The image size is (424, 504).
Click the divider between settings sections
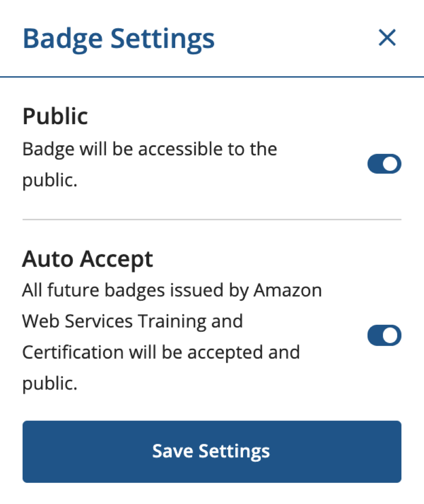tap(212, 219)
